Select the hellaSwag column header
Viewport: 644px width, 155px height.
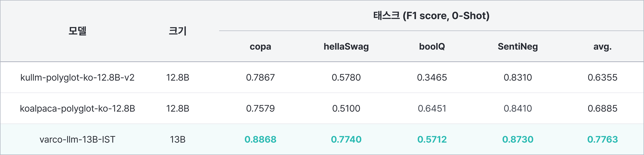tap(346, 46)
